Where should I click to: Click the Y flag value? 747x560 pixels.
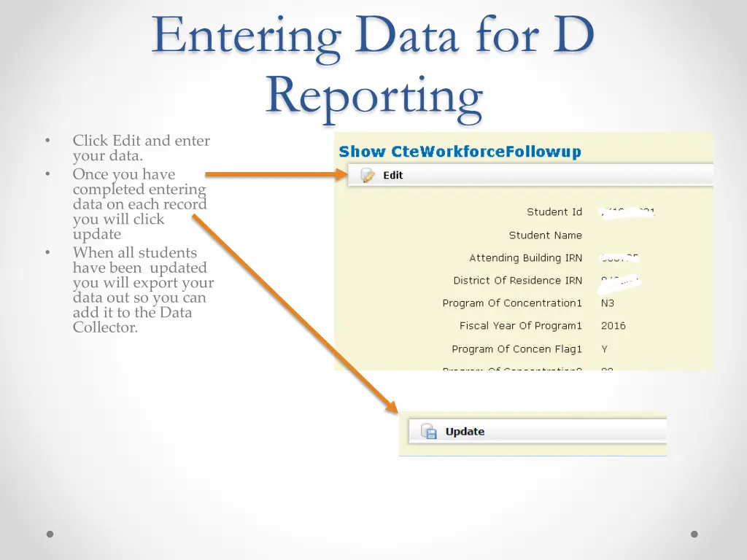point(605,349)
